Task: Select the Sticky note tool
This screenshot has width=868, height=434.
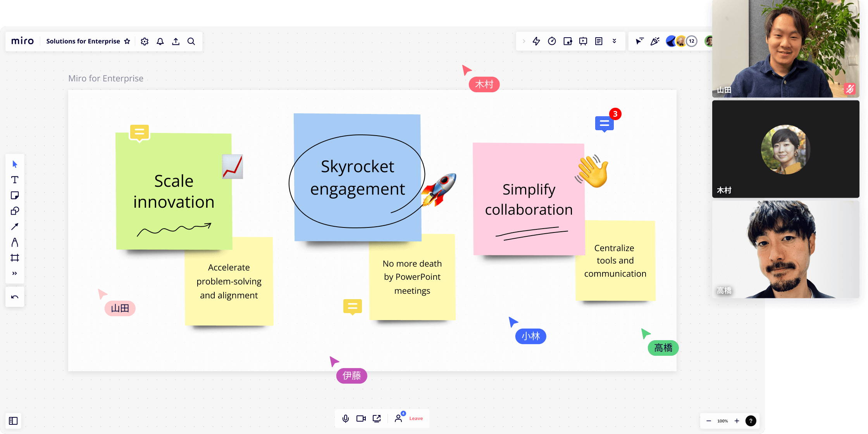Action: click(x=15, y=195)
